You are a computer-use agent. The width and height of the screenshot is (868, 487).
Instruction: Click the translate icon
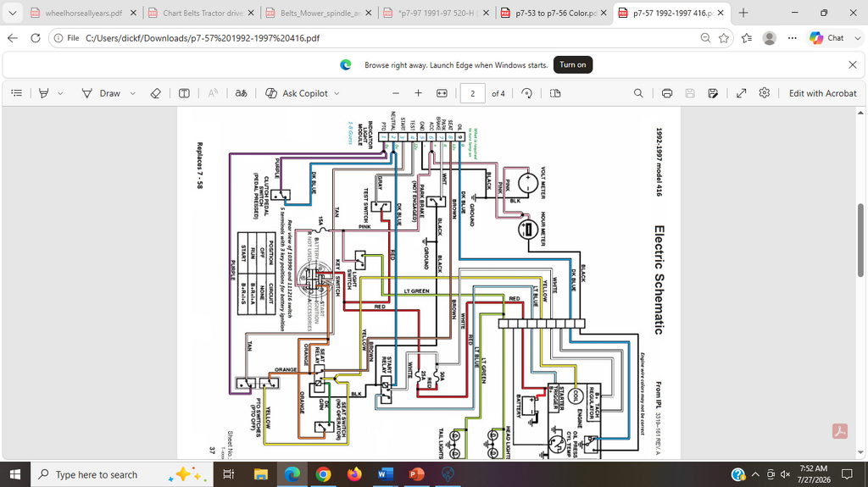(241, 93)
